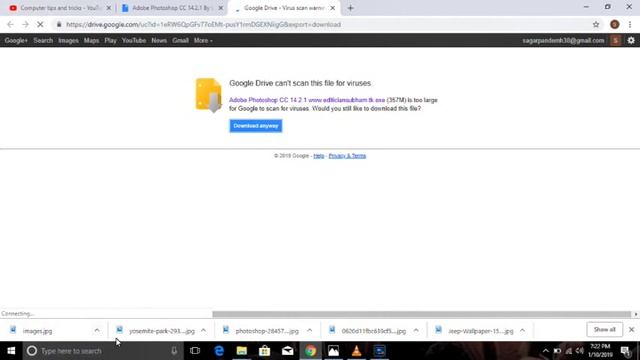640x360 pixels.
Task: Bookmark this page with the star icon
Action: tap(596, 24)
